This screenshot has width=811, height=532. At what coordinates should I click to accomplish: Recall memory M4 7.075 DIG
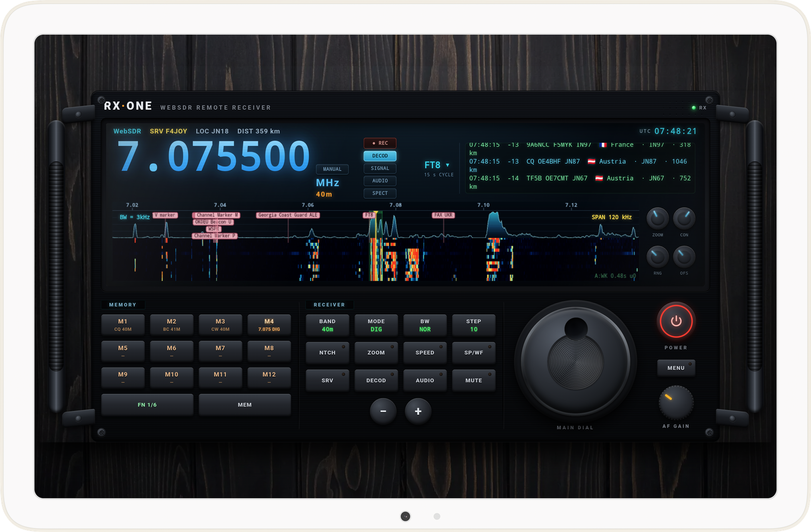coord(269,325)
